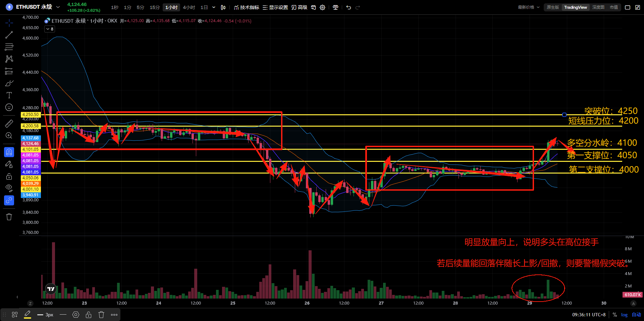Select the crosshair cursor tool
Viewport: 644px width, 321px height.
click(9, 23)
